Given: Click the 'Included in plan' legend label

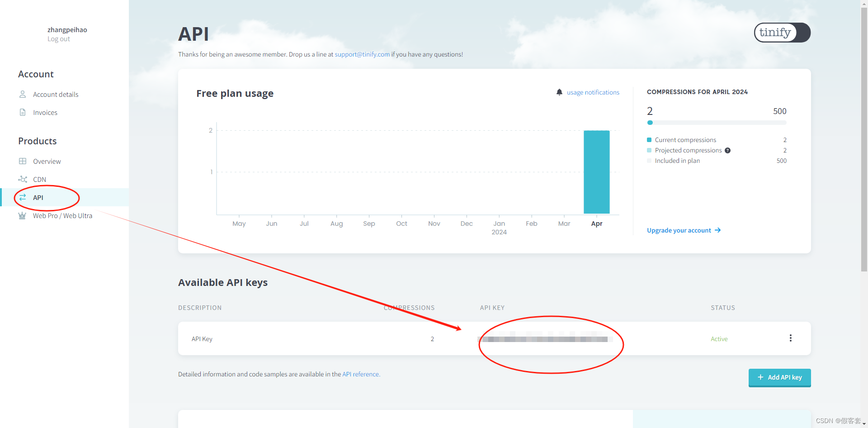Looking at the screenshot, I should tap(677, 161).
